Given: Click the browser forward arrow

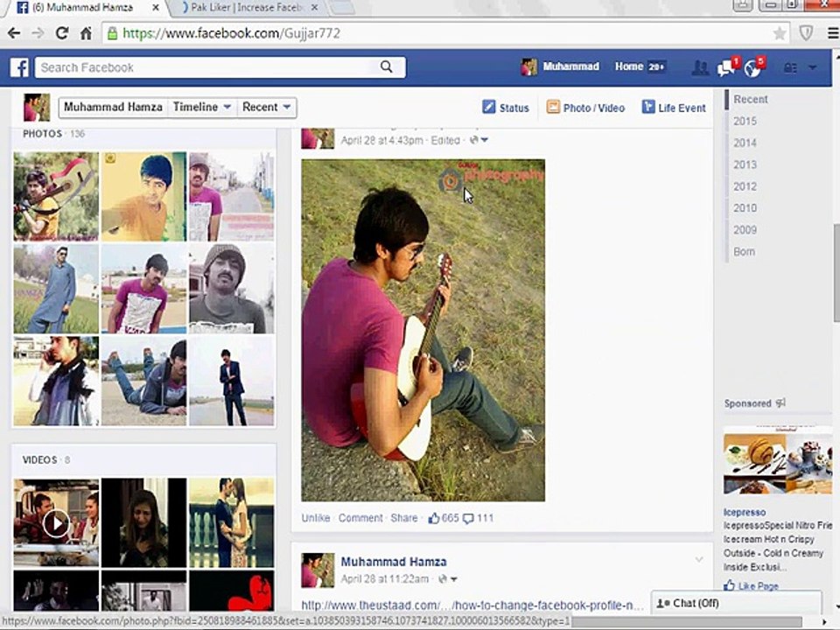Looking at the screenshot, I should [x=38, y=33].
